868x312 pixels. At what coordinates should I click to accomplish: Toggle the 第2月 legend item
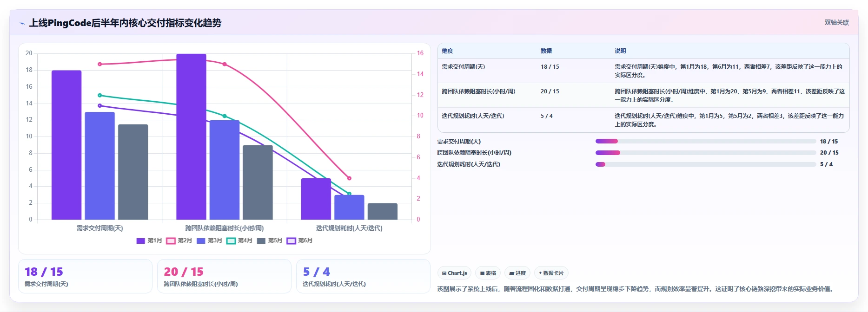click(179, 240)
